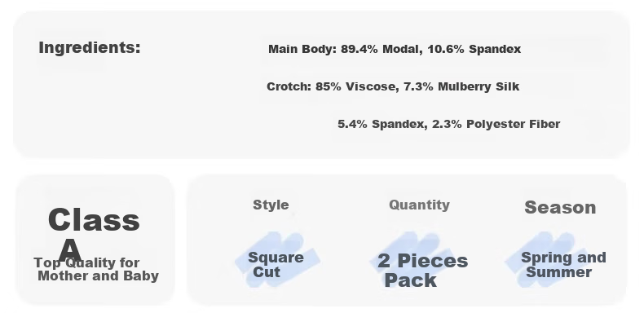644x313 pixels.
Task: Click the 10.6% Spandex text
Action: coord(474,49)
